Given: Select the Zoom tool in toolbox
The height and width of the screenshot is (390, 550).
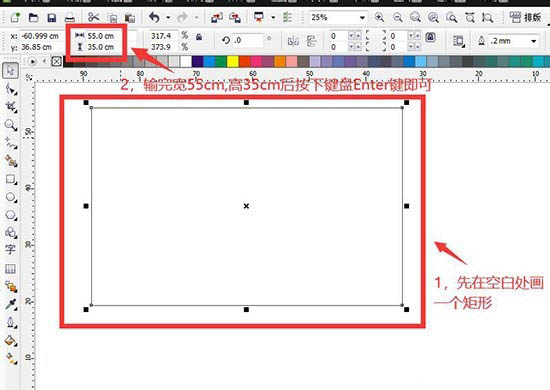Looking at the screenshot, I should click(11, 125).
